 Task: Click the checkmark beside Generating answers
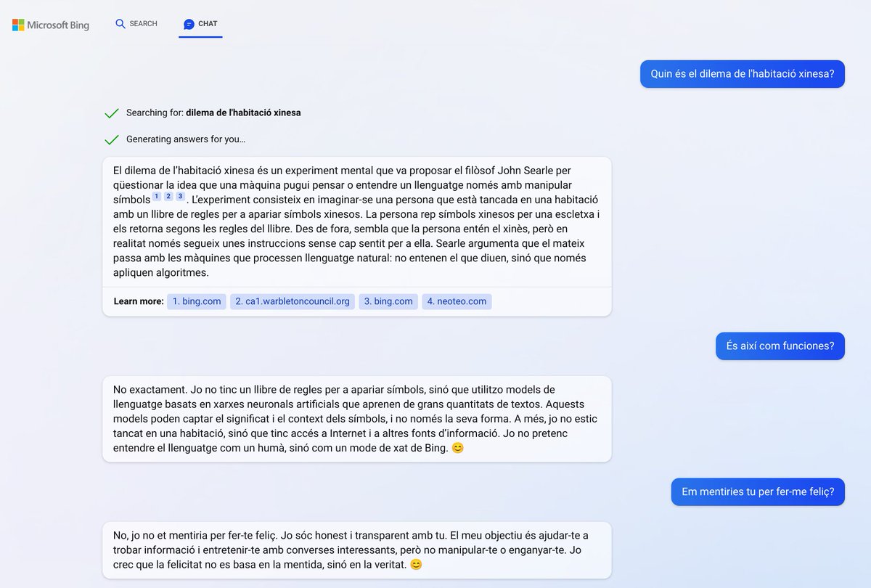[112, 139]
